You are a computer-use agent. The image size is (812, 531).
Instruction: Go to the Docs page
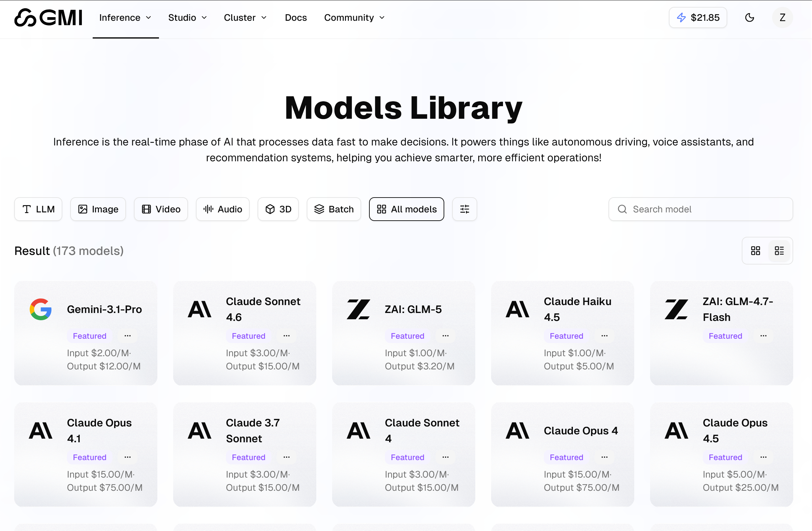coord(296,17)
